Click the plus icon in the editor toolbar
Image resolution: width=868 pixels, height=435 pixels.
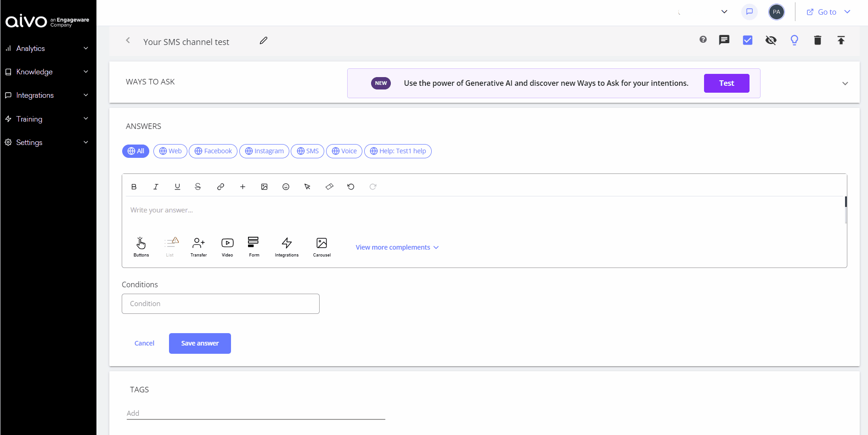tap(243, 187)
